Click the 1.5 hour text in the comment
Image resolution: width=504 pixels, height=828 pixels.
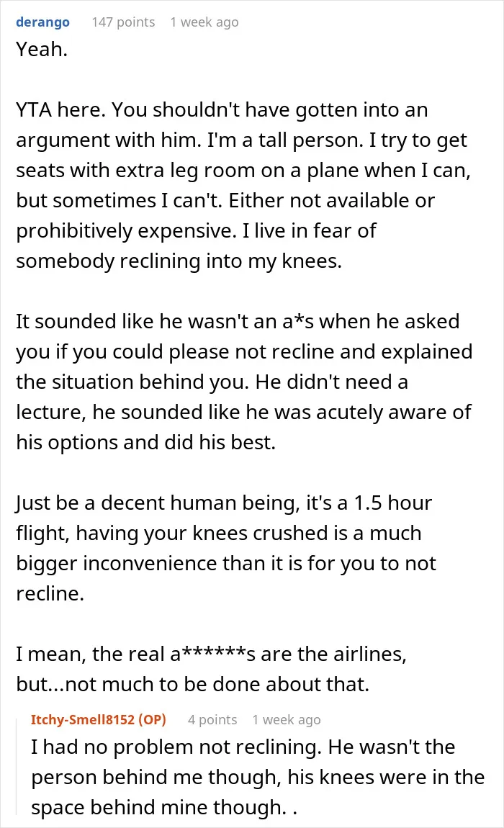coord(392,503)
